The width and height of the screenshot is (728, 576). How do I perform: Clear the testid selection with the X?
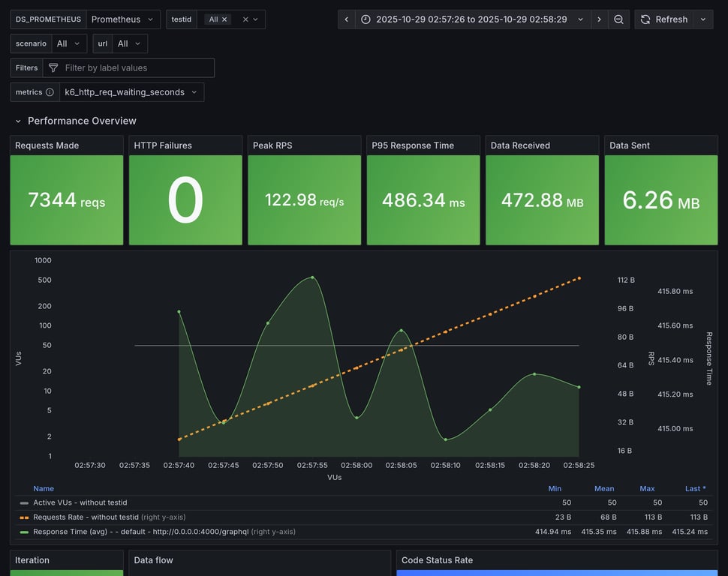coord(245,19)
